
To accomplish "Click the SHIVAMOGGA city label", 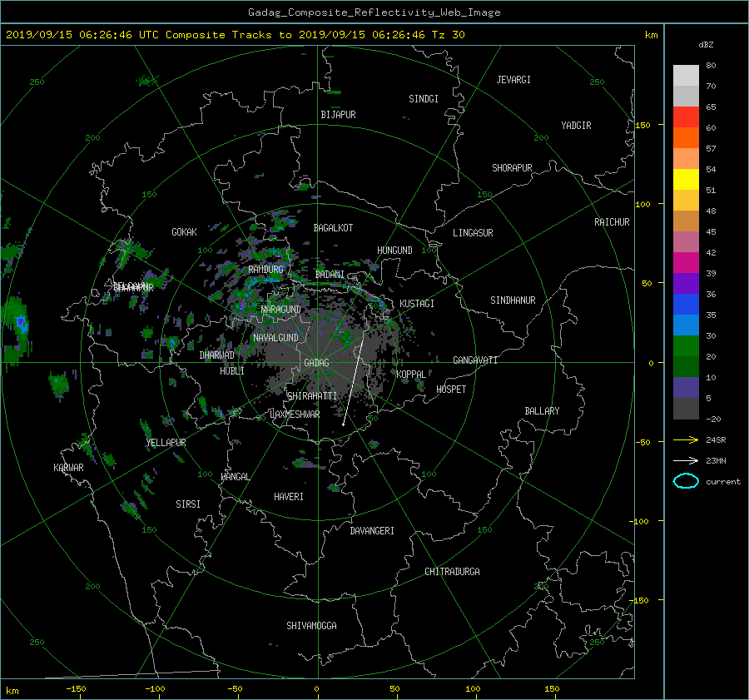I will click(x=311, y=626).
